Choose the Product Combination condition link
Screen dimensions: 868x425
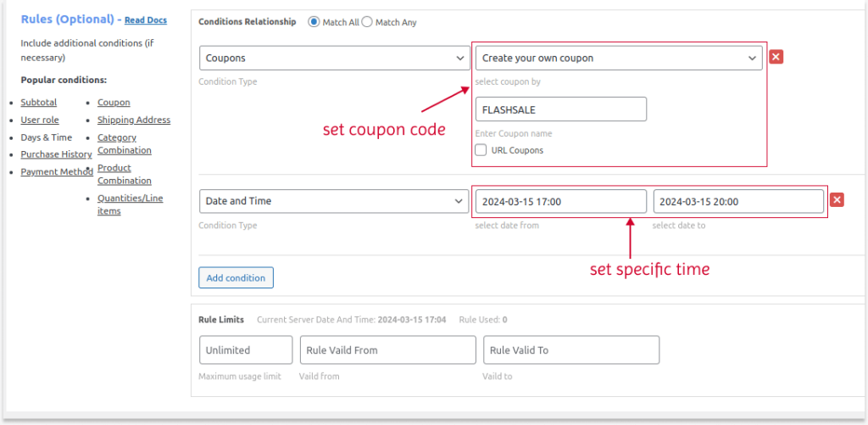coord(125,174)
